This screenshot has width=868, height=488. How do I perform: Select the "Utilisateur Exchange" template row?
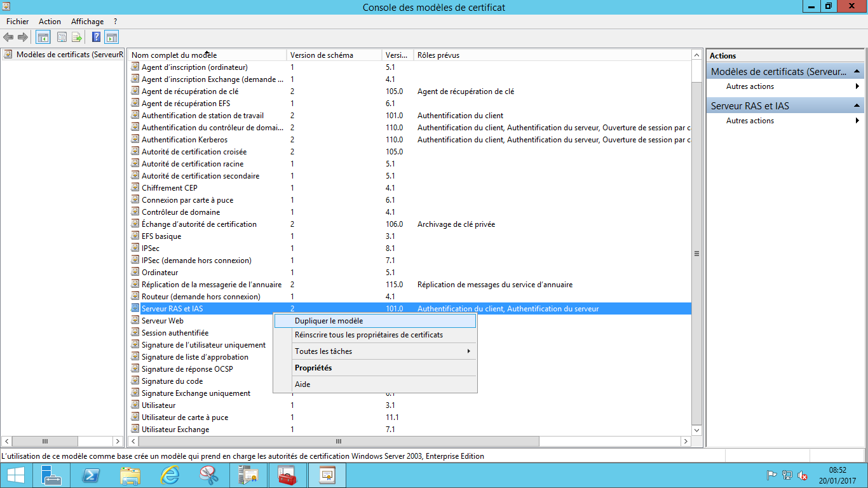pos(175,430)
